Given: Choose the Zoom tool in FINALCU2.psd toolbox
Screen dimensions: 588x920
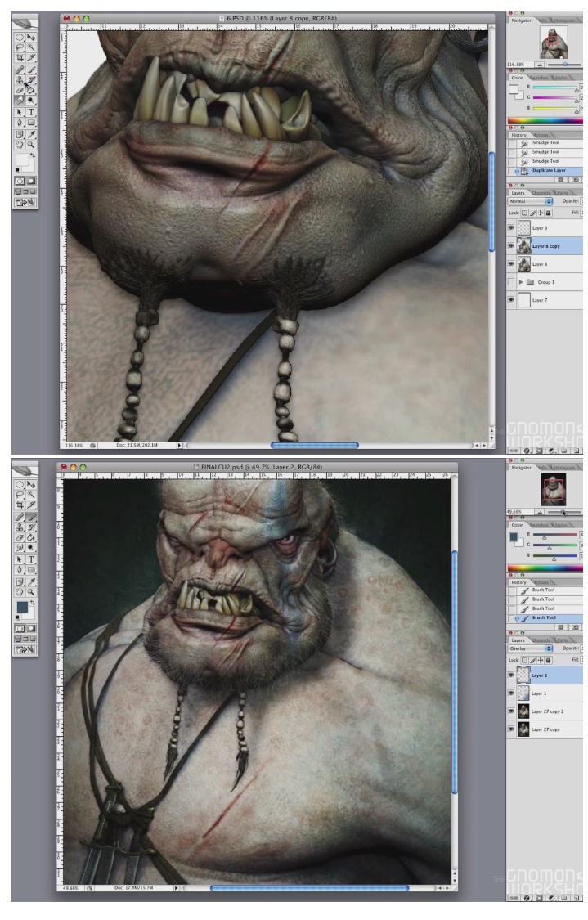Looking at the screenshot, I should (32, 591).
